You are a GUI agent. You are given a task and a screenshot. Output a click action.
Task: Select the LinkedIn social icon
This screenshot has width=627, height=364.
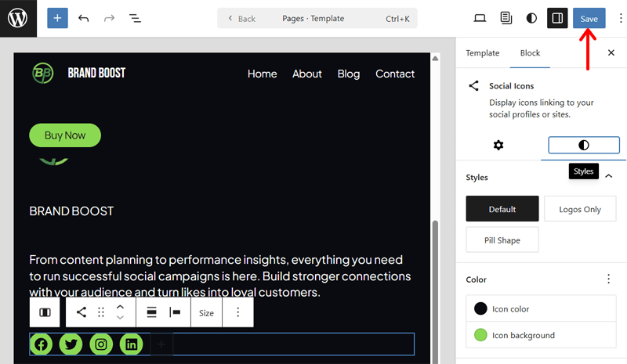click(131, 344)
